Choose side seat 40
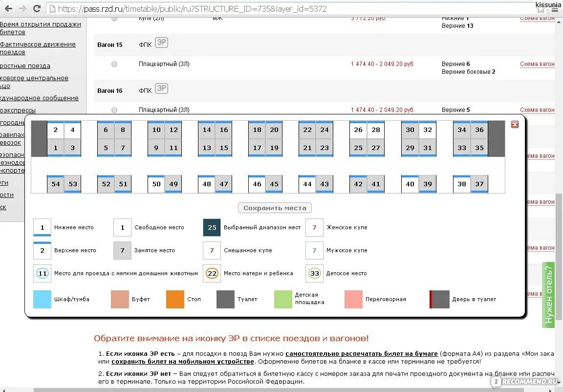Viewport: 563px width, 392px height. pos(410,184)
